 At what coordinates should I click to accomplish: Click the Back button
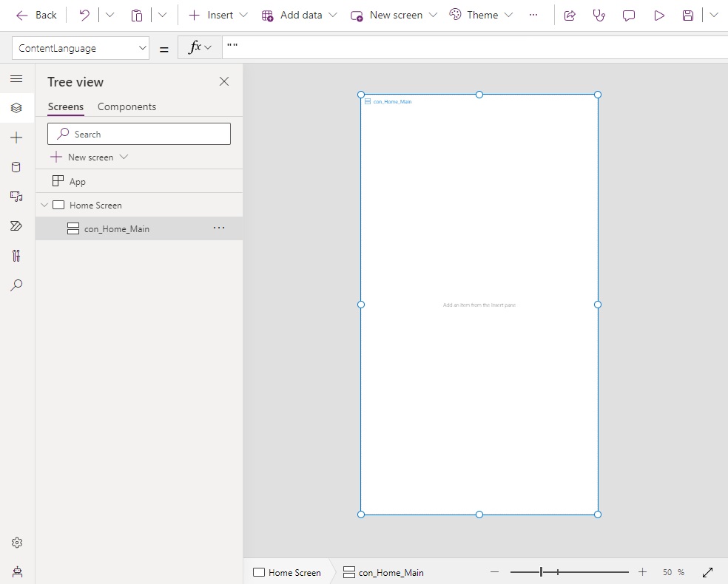(36, 15)
